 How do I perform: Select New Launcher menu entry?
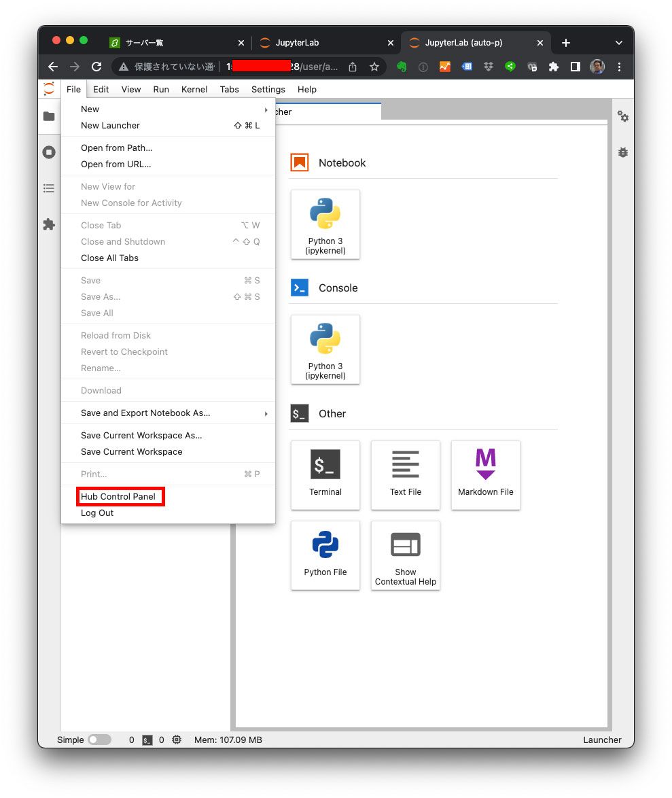click(168, 125)
